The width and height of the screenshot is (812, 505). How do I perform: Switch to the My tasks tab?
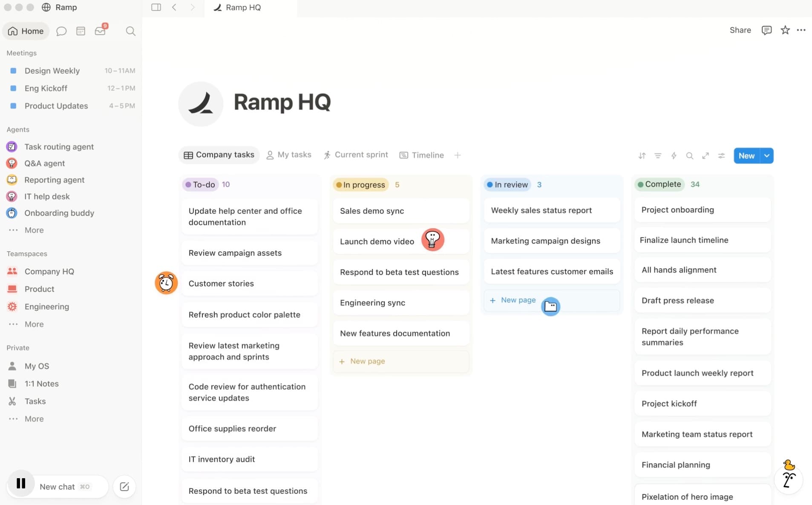coord(289,155)
